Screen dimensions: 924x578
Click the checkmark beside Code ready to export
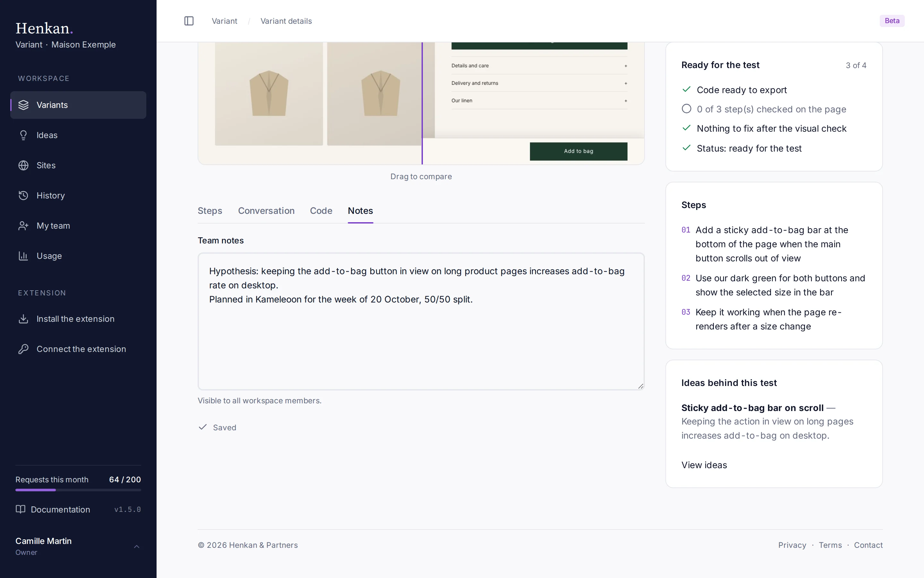(686, 90)
